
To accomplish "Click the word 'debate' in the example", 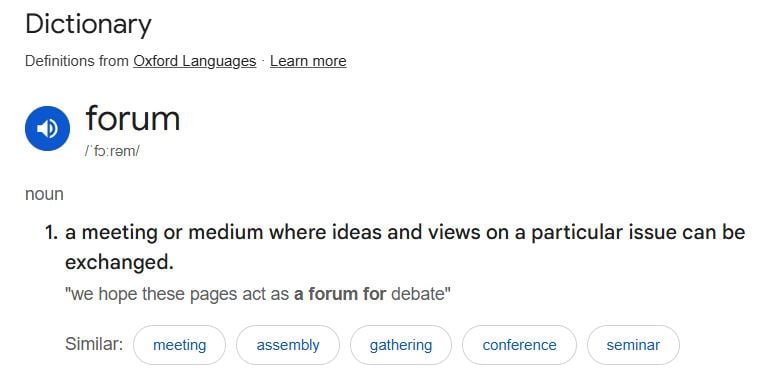I will pos(419,295).
